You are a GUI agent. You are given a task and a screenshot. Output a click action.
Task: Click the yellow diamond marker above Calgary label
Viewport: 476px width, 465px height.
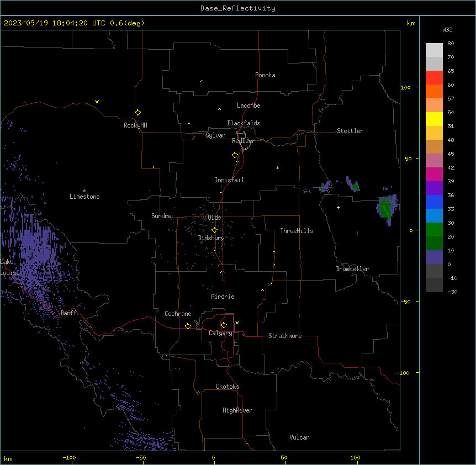(x=224, y=325)
